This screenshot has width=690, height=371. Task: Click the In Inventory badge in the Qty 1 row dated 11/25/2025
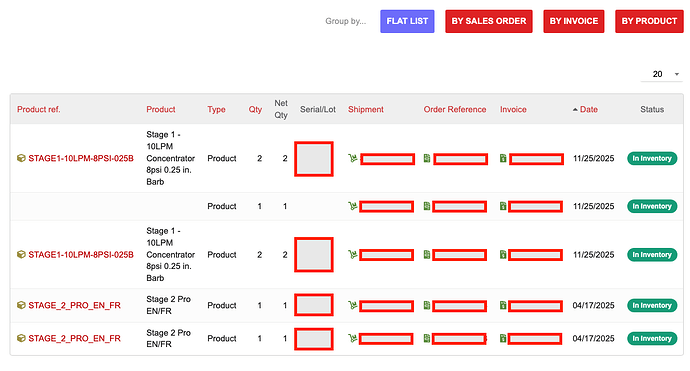tap(652, 206)
